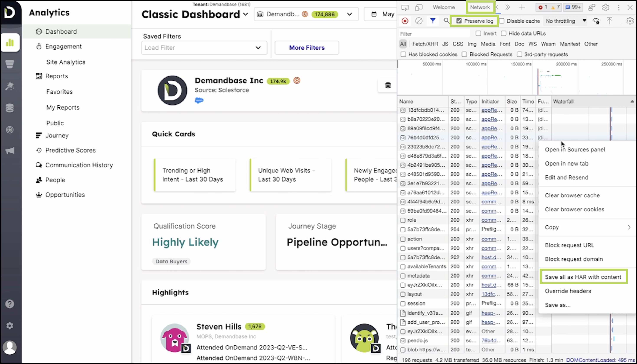Click the More Filters button
This screenshot has width=637, height=364.
click(x=307, y=48)
